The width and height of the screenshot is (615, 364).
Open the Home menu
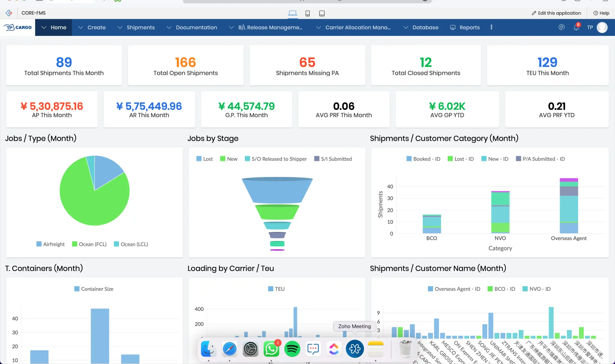click(x=54, y=27)
